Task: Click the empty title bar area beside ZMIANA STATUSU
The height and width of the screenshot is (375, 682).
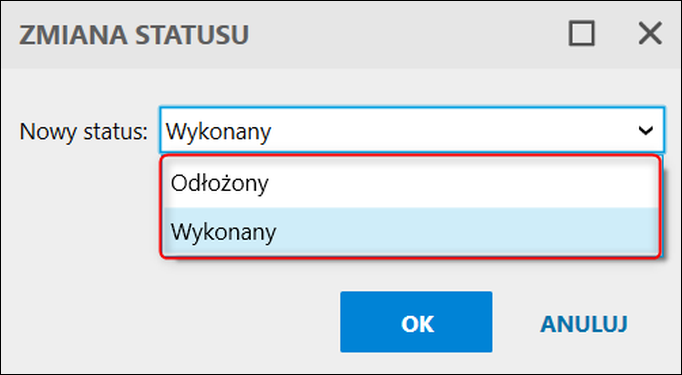Action: (x=405, y=35)
